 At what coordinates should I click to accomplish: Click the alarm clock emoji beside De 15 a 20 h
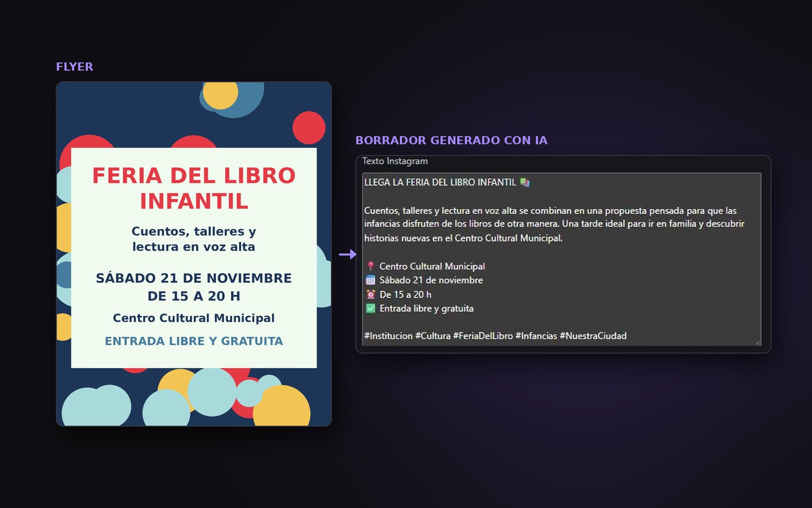[x=370, y=294]
